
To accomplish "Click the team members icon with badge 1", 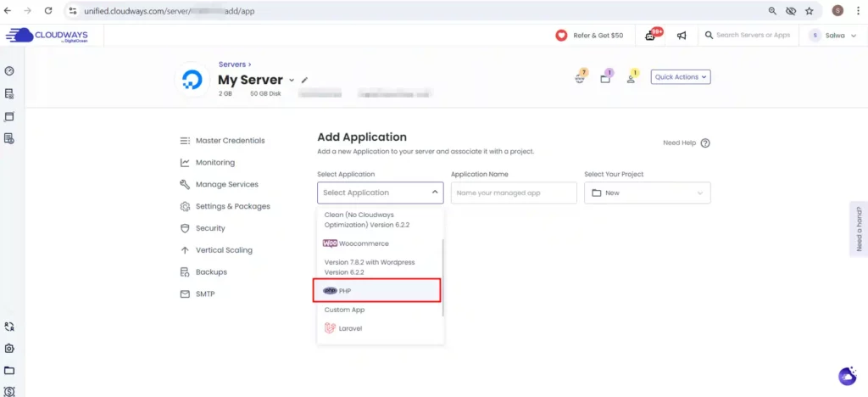I will pyautogui.click(x=632, y=77).
